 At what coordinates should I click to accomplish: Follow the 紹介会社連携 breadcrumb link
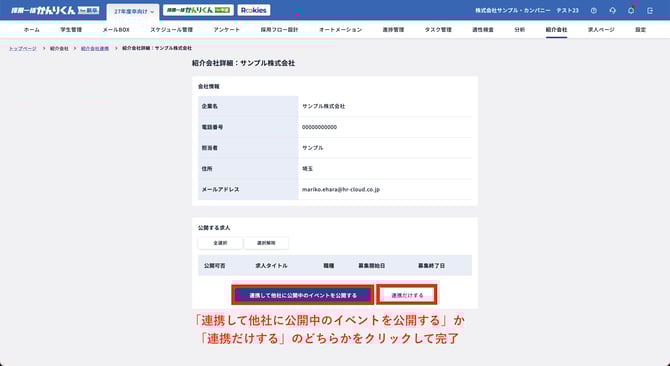click(x=95, y=49)
